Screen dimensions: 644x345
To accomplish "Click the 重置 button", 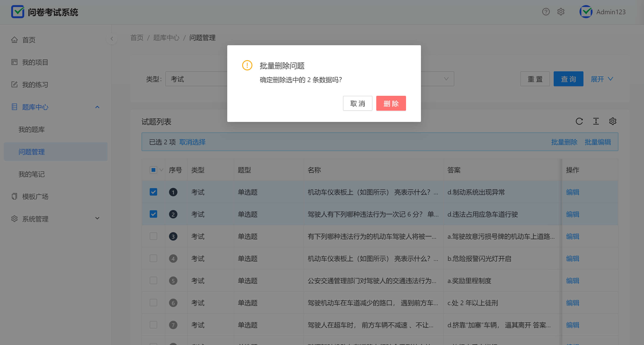I will (535, 79).
